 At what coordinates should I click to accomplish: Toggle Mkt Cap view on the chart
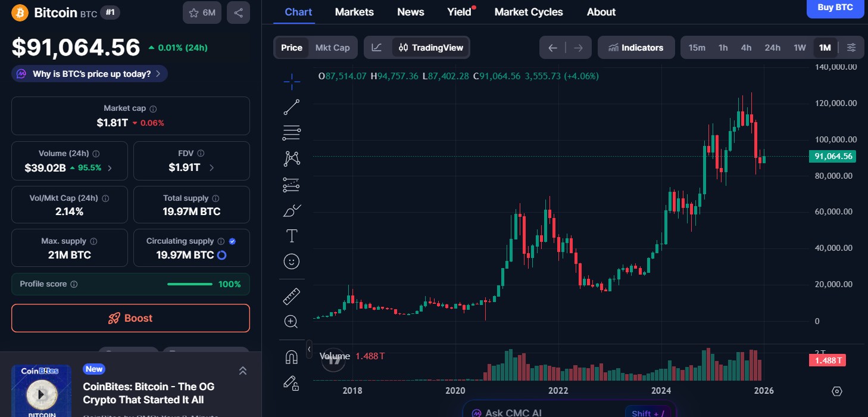333,47
